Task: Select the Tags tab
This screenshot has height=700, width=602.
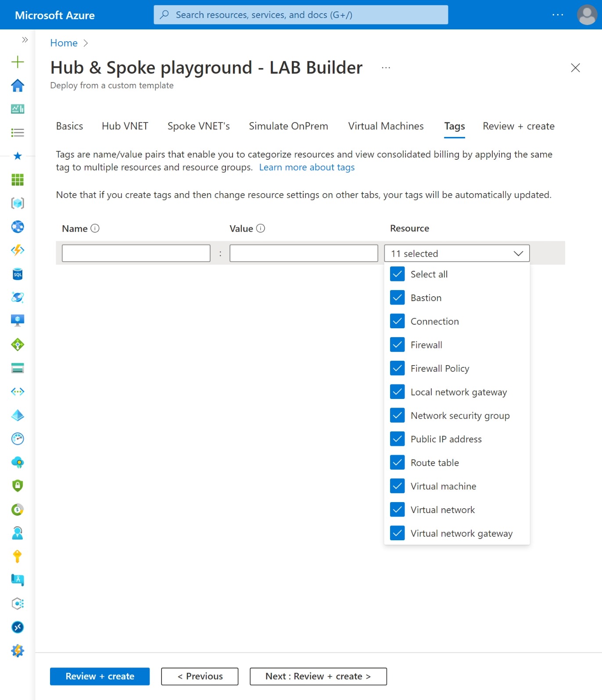Action: tap(455, 126)
